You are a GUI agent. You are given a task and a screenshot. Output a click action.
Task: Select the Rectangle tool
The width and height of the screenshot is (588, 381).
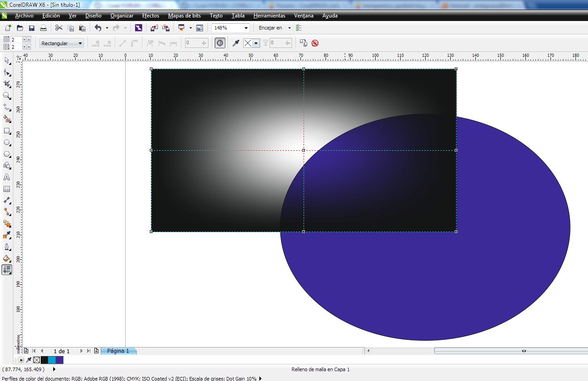point(7,131)
